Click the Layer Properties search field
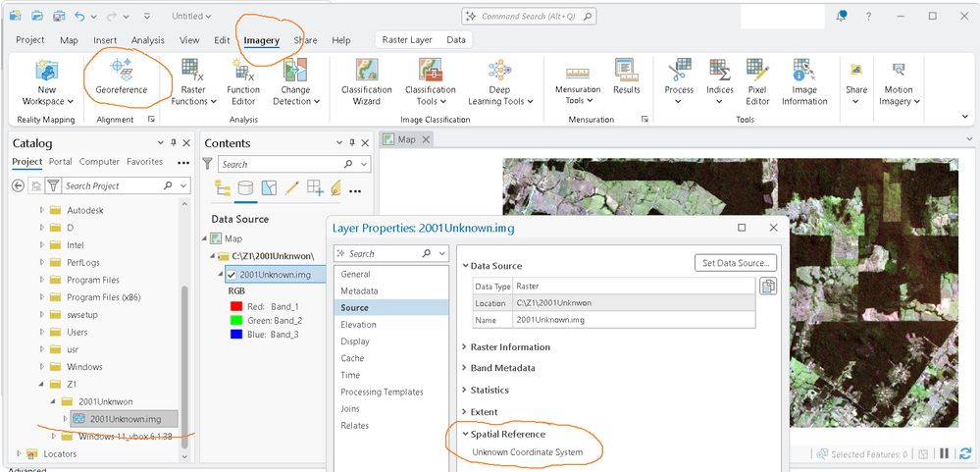This screenshot has height=472, width=980. pos(385,254)
